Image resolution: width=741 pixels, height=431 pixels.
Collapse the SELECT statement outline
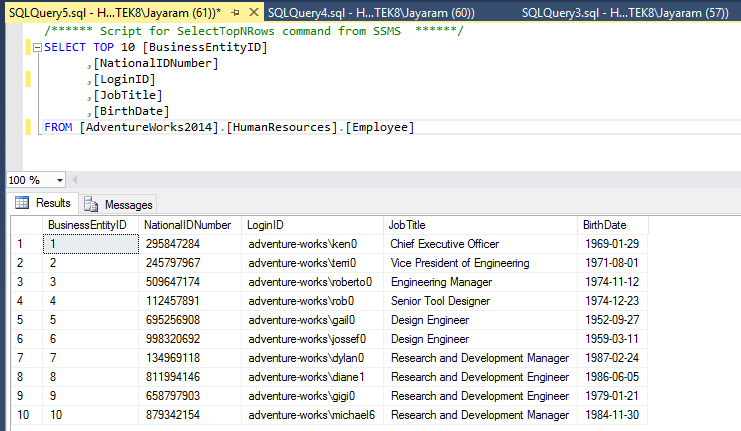tap(37, 47)
